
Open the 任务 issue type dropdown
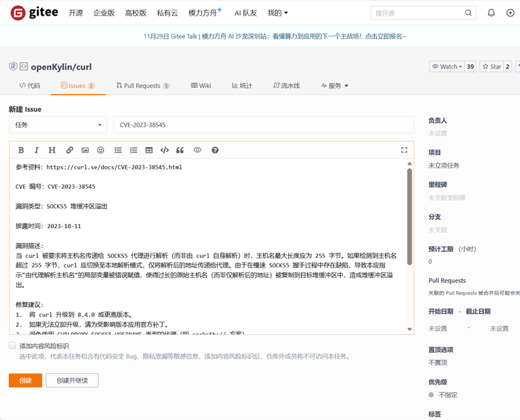pos(58,125)
